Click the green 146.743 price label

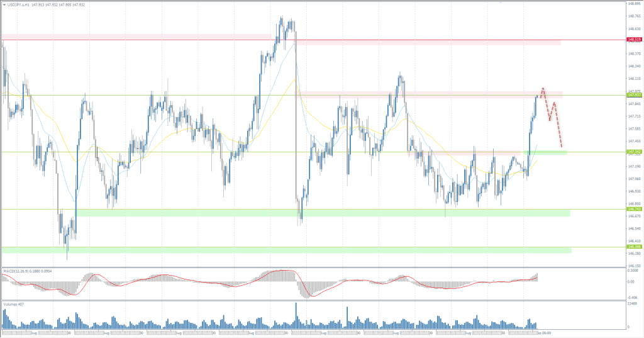(634, 209)
